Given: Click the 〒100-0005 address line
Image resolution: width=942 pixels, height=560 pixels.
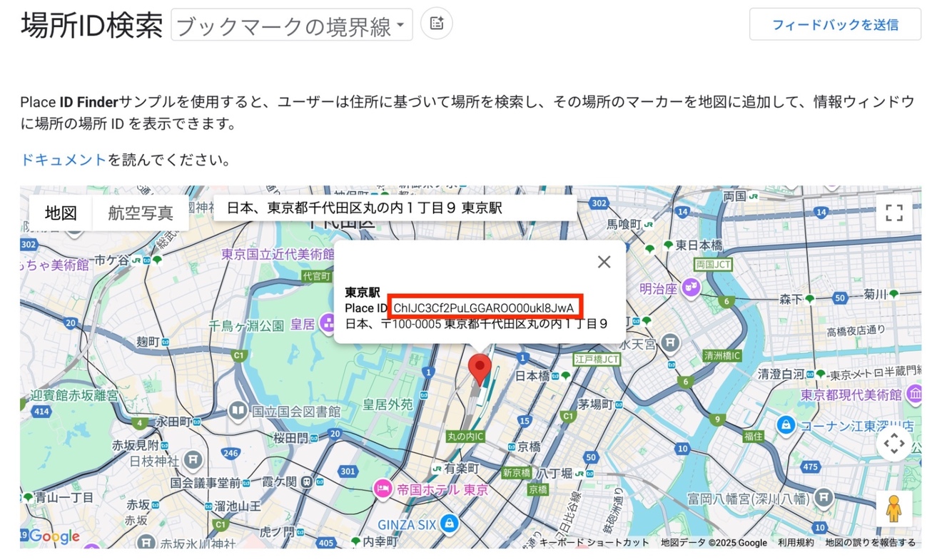Looking at the screenshot, I should 476,323.
